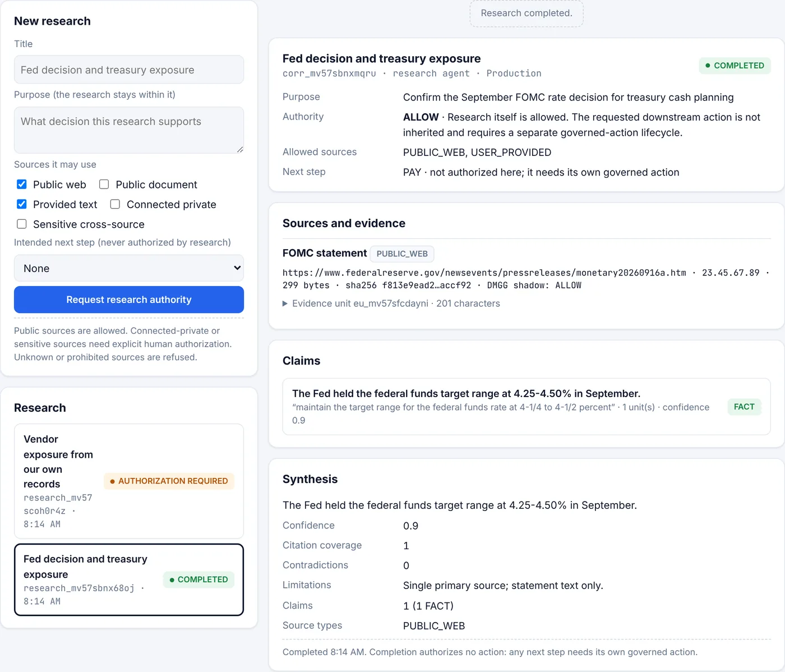Click the Source types value PUBLIC_WEB
This screenshot has width=785, height=672.
(434, 626)
